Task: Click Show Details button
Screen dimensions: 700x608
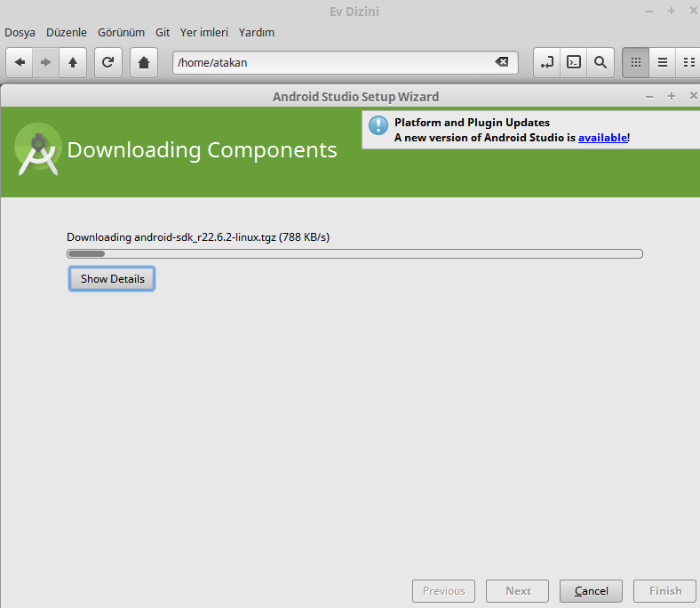Action: coord(112,279)
